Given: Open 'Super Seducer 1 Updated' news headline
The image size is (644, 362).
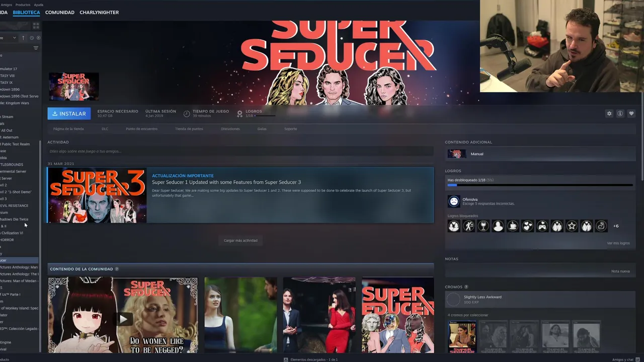Looking at the screenshot, I should tap(226, 182).
